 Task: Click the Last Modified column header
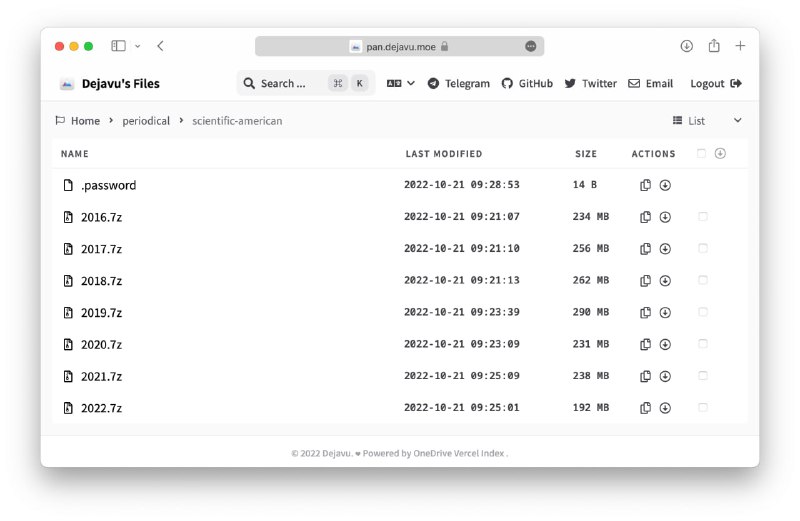(x=443, y=154)
